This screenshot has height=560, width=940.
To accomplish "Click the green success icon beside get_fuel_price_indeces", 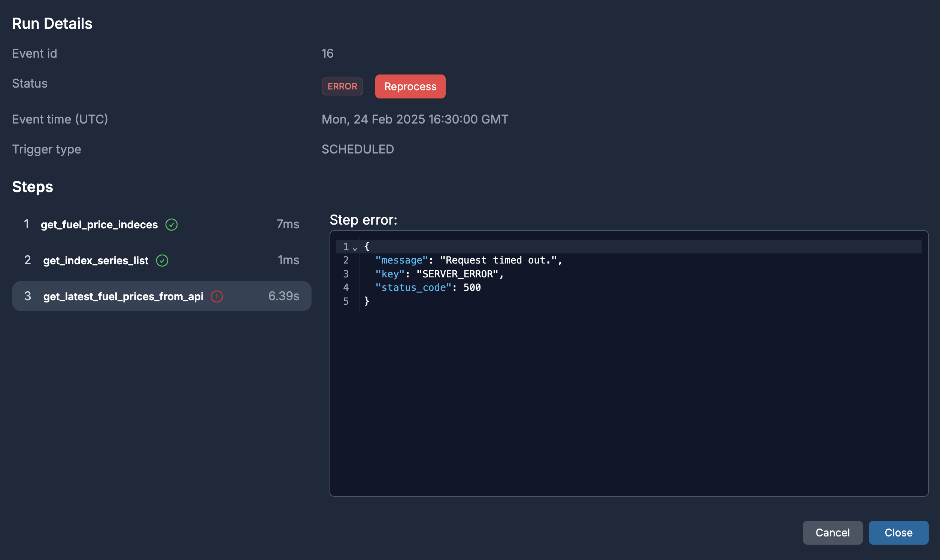I will tap(172, 224).
